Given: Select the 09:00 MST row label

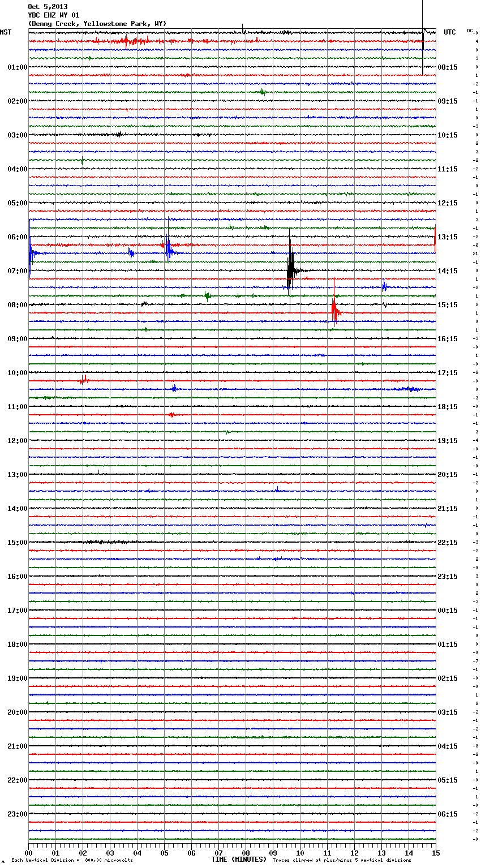Looking at the screenshot, I should click(x=18, y=339).
